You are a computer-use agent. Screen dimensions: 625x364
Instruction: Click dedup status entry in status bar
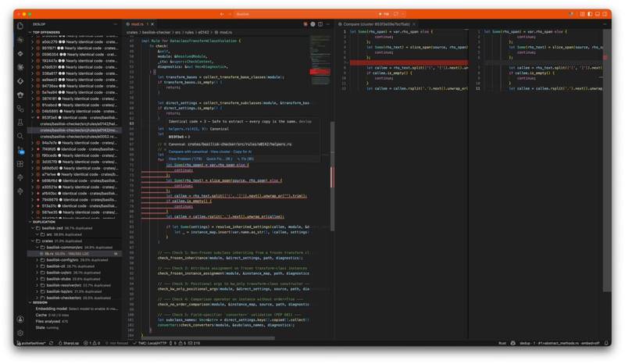(x=559, y=343)
